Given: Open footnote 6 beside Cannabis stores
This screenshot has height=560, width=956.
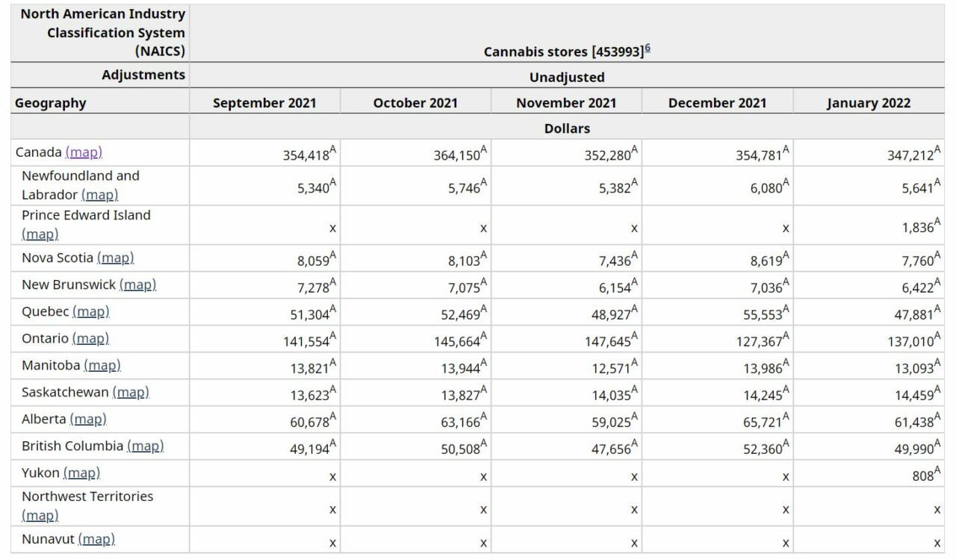Looking at the screenshot, I should coord(648,49).
